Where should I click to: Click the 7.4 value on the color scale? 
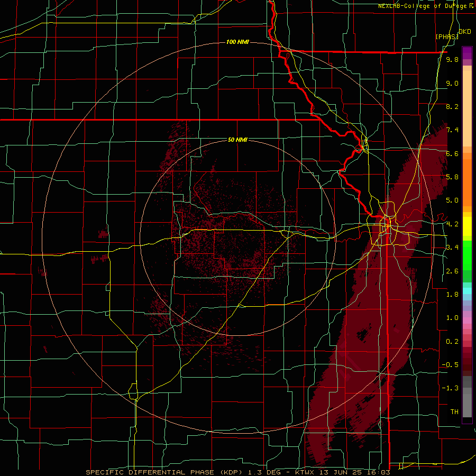pos(452,130)
